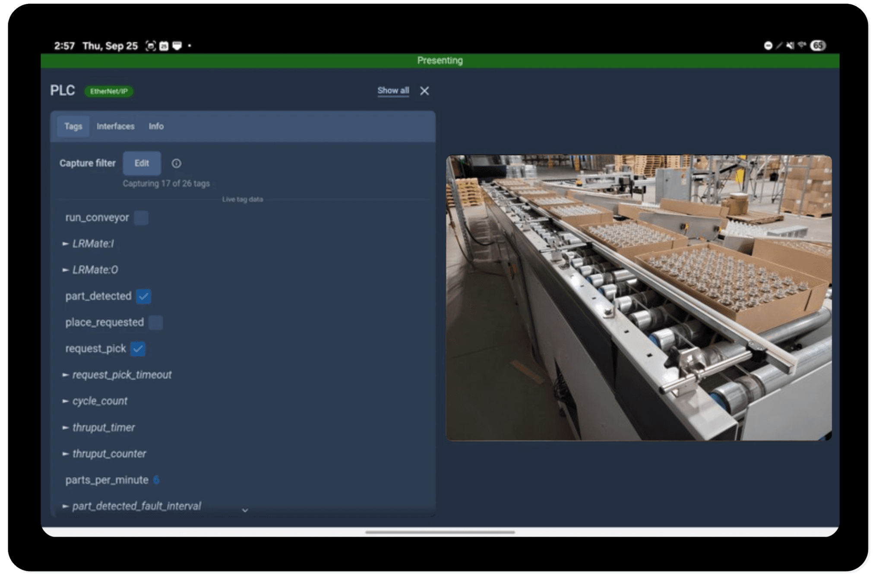873x588 pixels.
Task: Close the PLC panel with X
Action: point(424,91)
